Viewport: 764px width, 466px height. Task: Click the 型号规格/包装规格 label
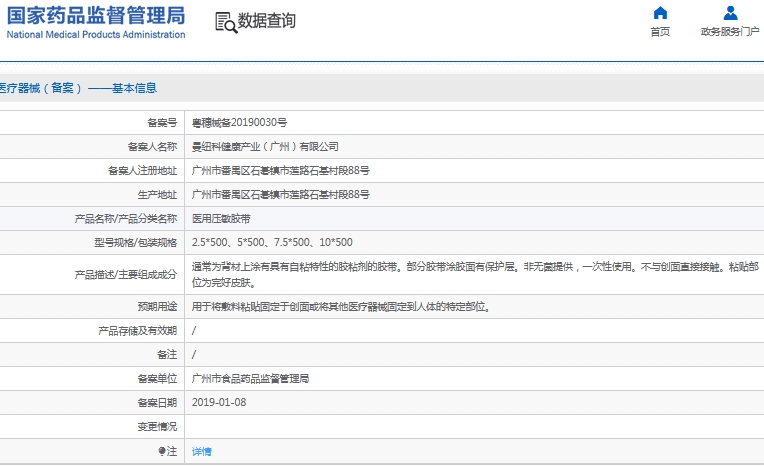pos(135,243)
